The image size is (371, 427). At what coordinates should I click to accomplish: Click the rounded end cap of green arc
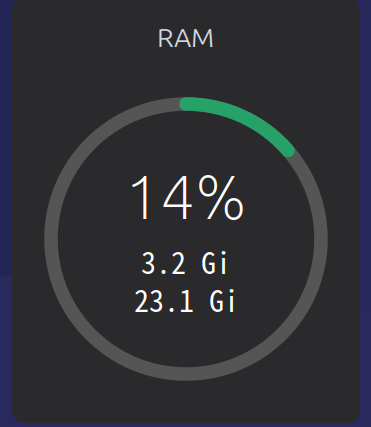point(288,150)
